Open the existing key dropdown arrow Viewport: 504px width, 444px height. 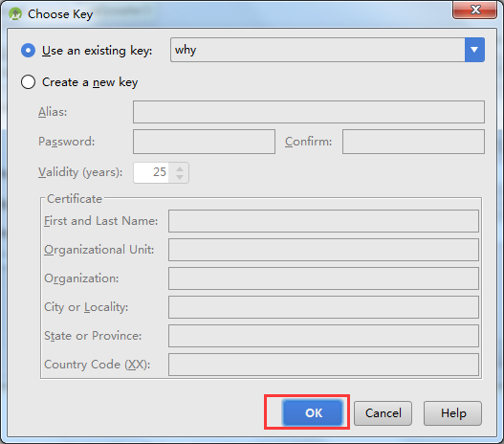pos(474,50)
